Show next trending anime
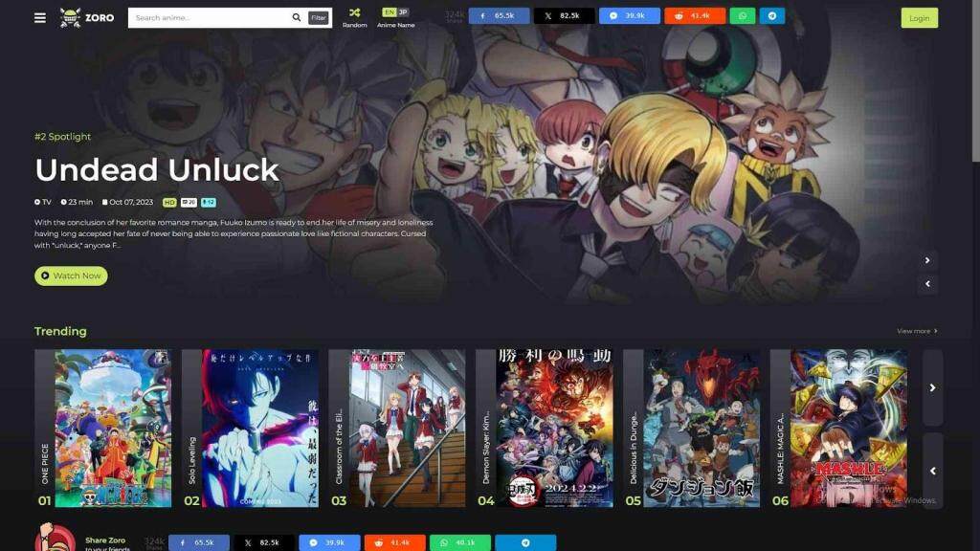Viewport: 980px width, 551px height. 932,388
